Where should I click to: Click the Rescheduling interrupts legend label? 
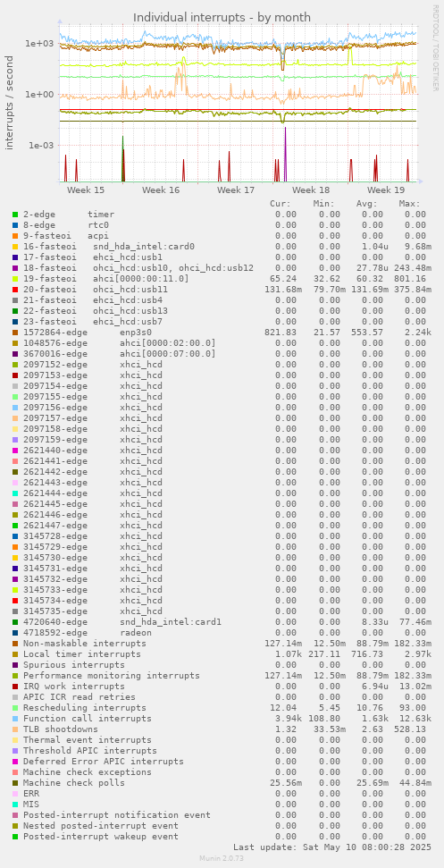85,708
